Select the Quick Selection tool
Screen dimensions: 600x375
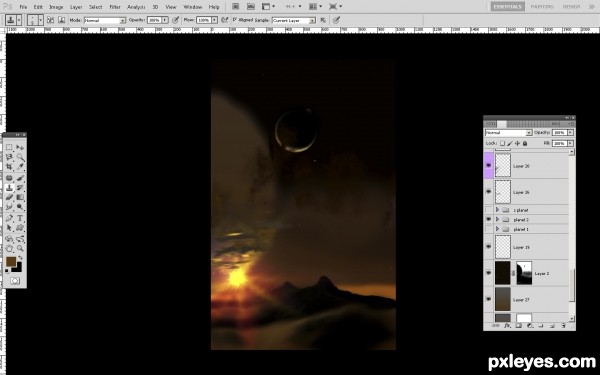tap(20, 157)
